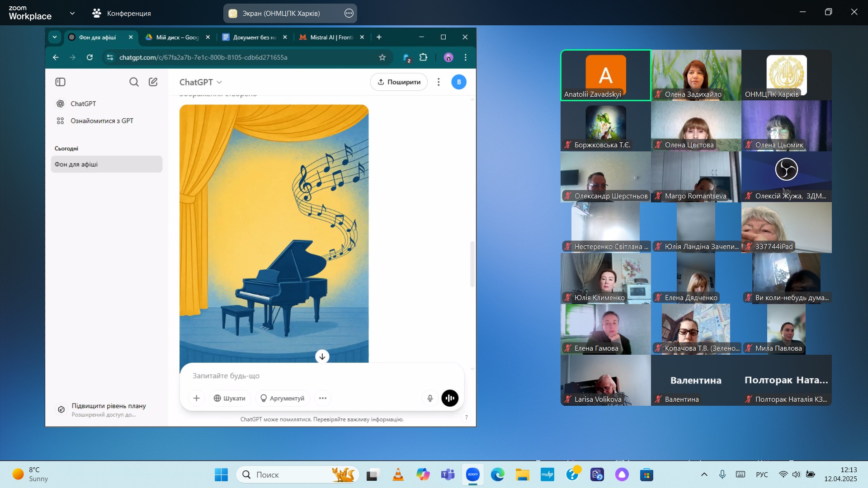Toggle the taskbar microphone mute icon
This screenshot has width=868, height=488.
[722, 474]
